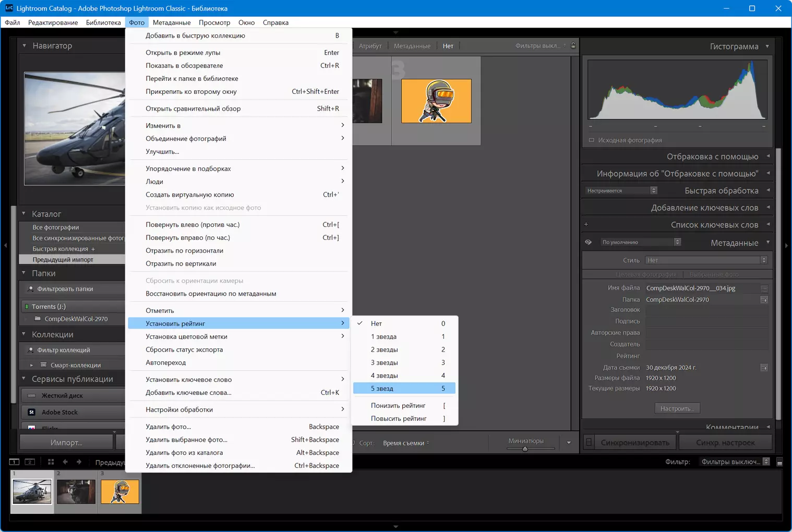792x532 pixels.
Task: Toggle the Исходная фотография checkbox
Action: (592, 140)
